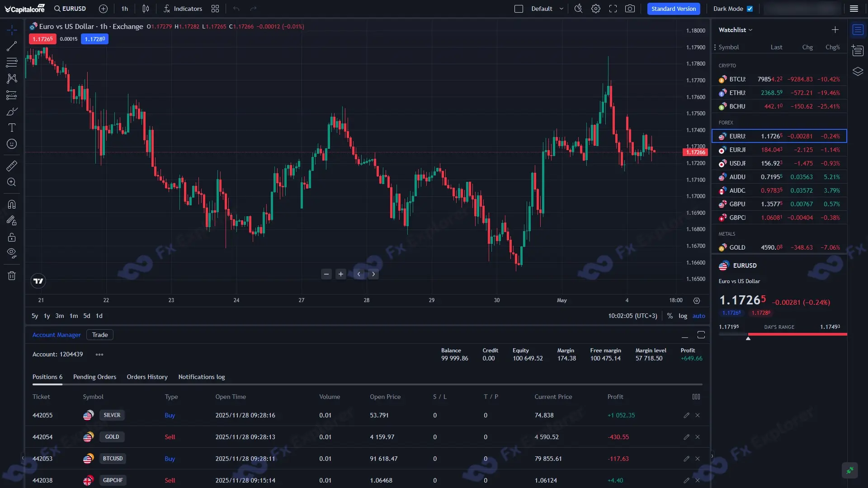Select the 5y date range
This screenshot has height=488, width=868.
click(35, 316)
